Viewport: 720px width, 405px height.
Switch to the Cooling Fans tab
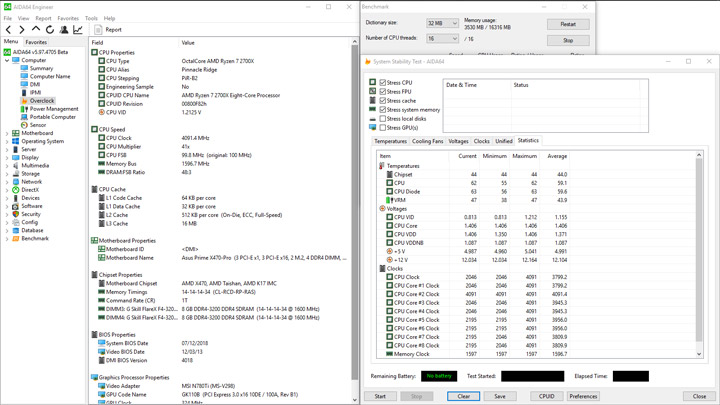pyautogui.click(x=428, y=141)
